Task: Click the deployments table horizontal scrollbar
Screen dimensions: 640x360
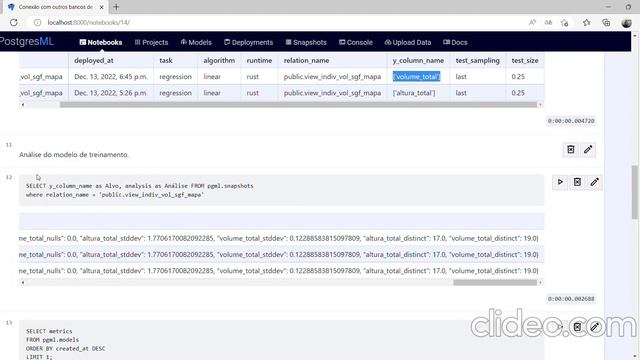Action: click(298, 104)
